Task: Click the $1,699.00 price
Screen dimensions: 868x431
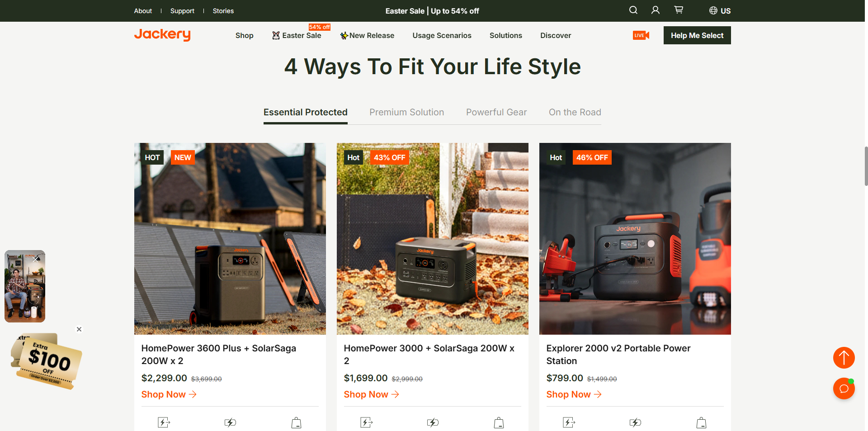Action: click(366, 378)
